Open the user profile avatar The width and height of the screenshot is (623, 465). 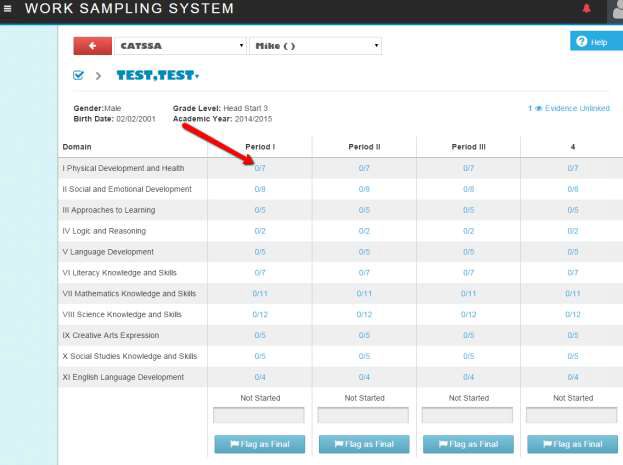click(615, 10)
